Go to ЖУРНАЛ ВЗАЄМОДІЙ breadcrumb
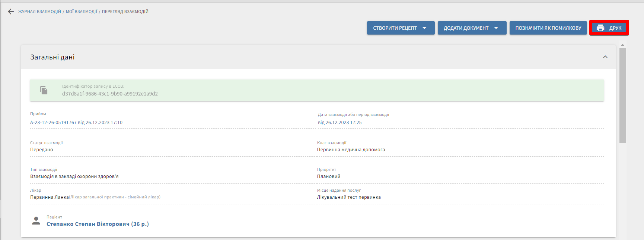 tap(39, 12)
